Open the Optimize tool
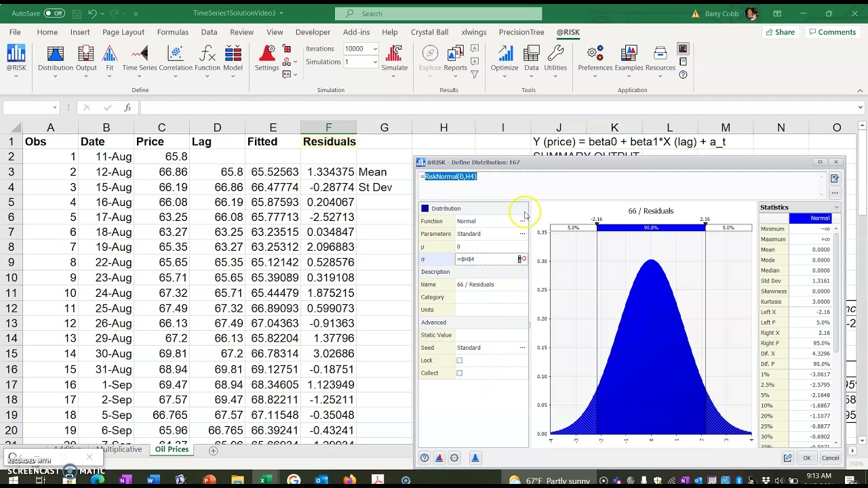Viewport: 868px width, 488px height. click(x=505, y=59)
